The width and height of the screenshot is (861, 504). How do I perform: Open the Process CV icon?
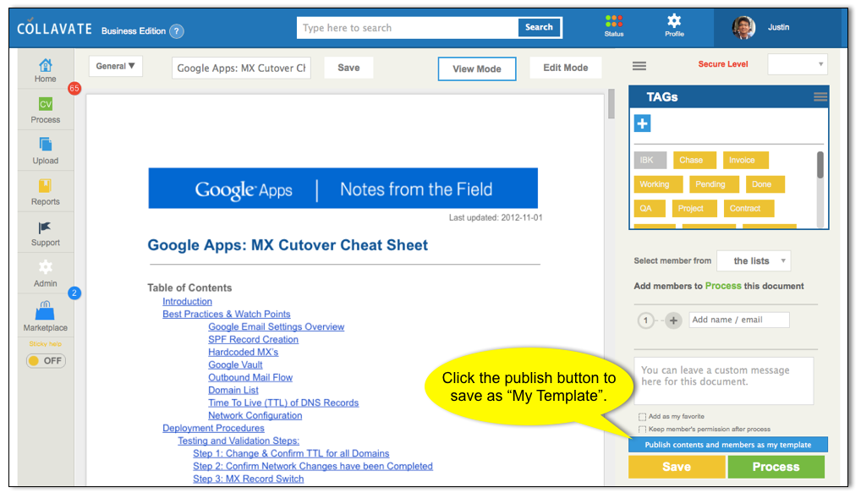pos(45,104)
